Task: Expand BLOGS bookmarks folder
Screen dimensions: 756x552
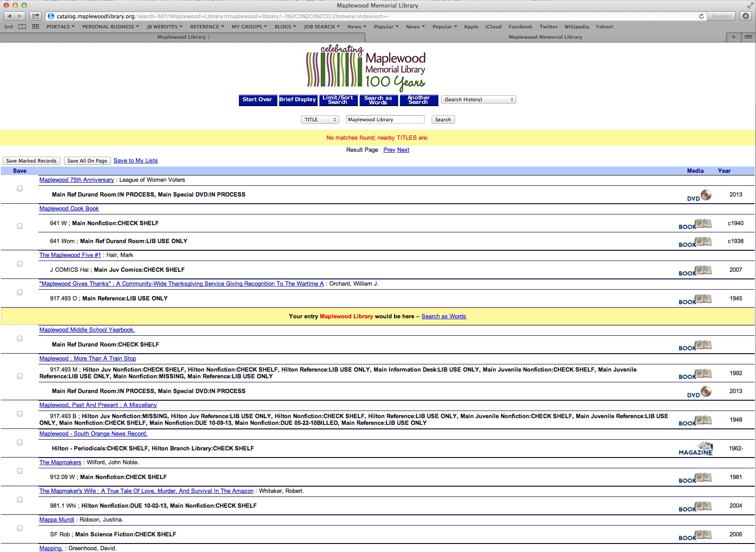Action: pos(285,27)
